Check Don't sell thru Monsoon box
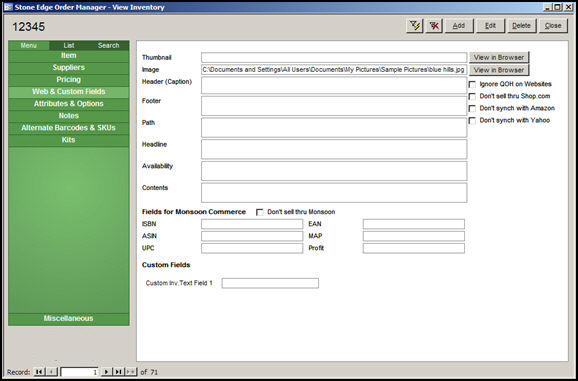The width and height of the screenshot is (578, 381). (x=260, y=212)
